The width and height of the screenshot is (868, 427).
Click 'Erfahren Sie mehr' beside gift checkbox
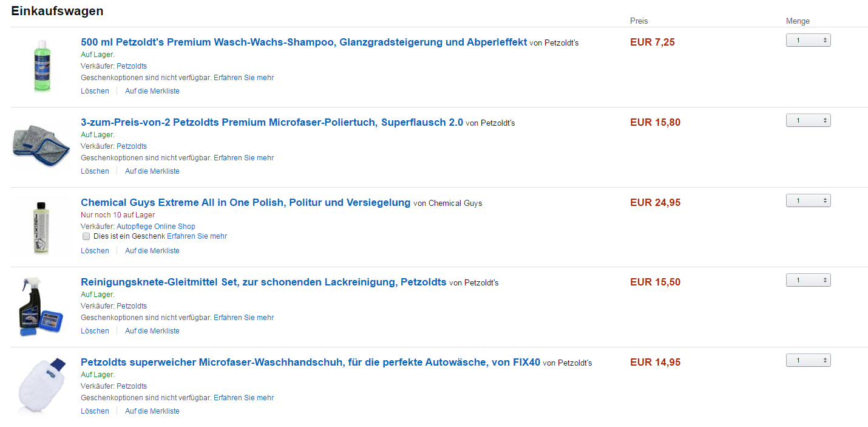pyautogui.click(x=197, y=236)
